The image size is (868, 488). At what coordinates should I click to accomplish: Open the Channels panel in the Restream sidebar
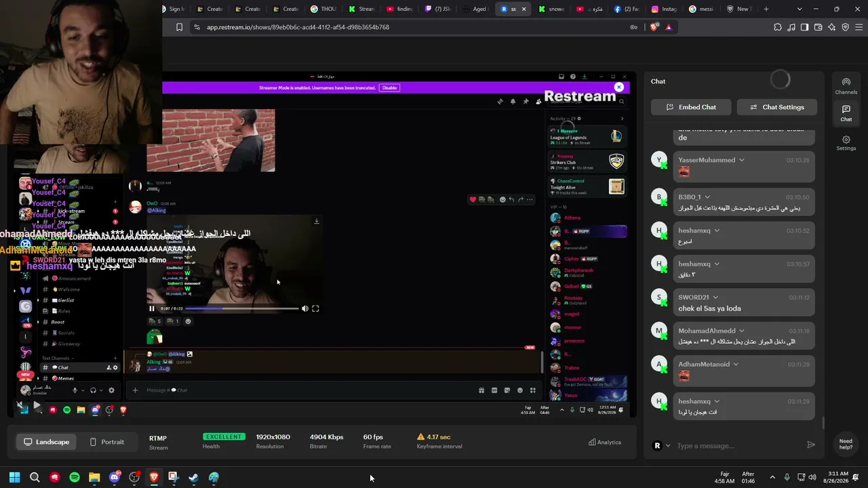(x=846, y=85)
